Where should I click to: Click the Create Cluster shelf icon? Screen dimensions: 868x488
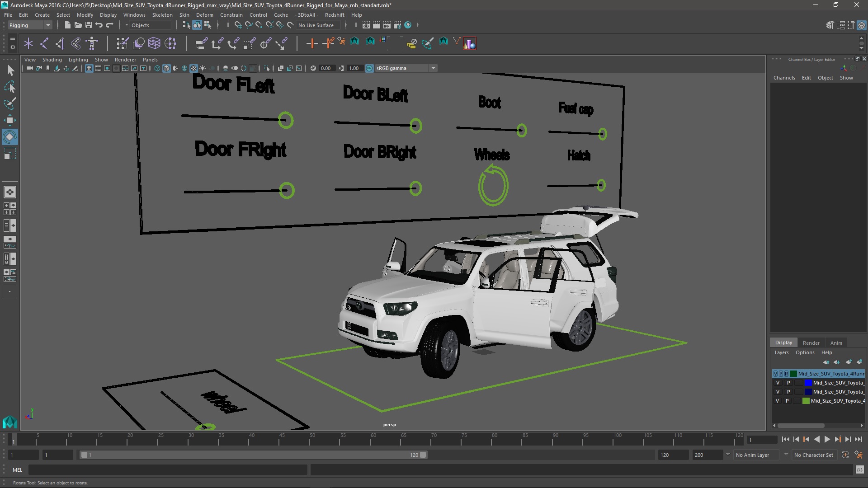(x=170, y=43)
